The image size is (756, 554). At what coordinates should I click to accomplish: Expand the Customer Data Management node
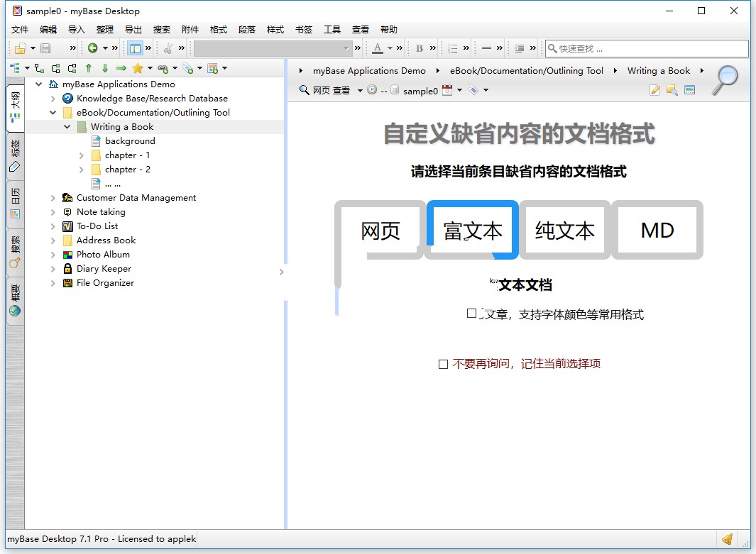53,198
